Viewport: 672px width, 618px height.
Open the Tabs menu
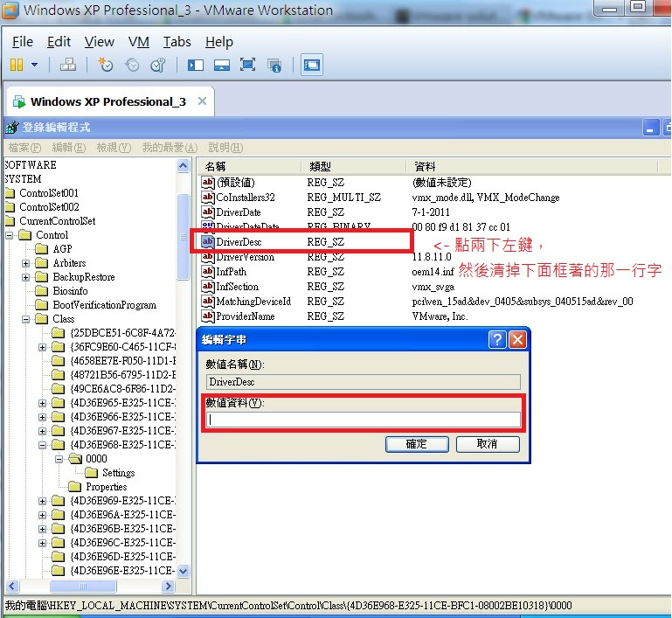[177, 42]
